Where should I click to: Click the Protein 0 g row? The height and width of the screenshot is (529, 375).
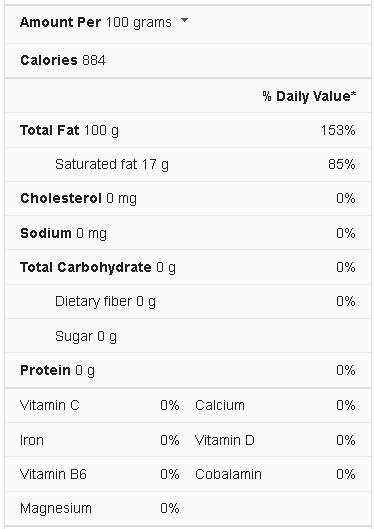point(188,370)
